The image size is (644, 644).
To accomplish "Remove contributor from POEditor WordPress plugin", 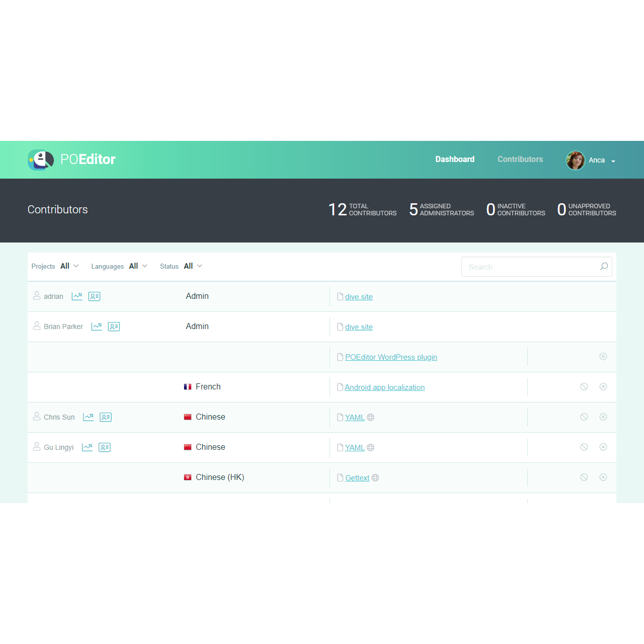I will point(603,357).
